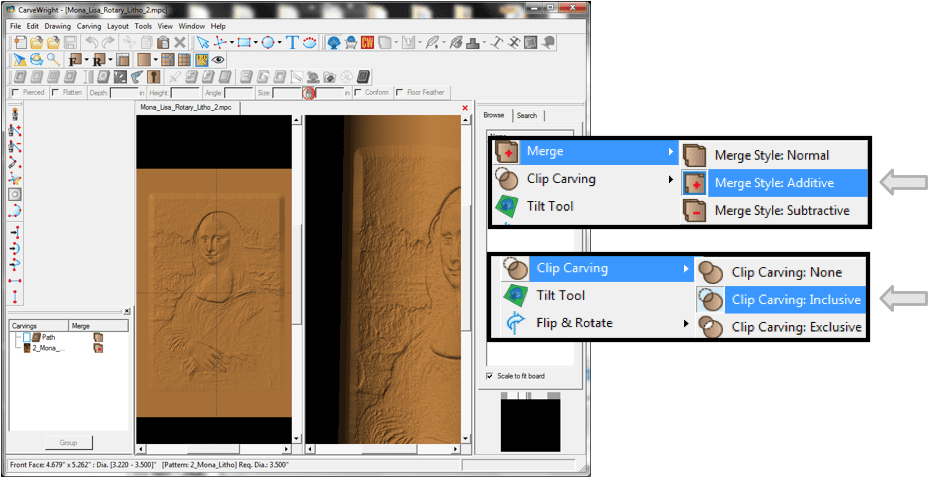The height and width of the screenshot is (479, 930).
Task: Choose the Text tool in toolbar
Action: (x=292, y=43)
